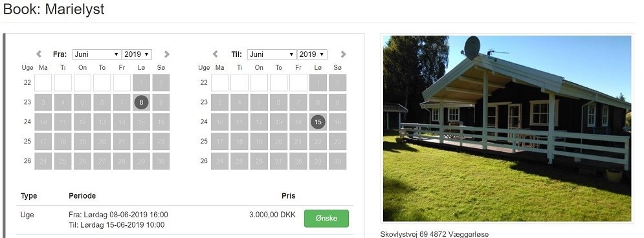Click the green Ønske button
The width and height of the screenshot is (644, 238).
click(326, 219)
